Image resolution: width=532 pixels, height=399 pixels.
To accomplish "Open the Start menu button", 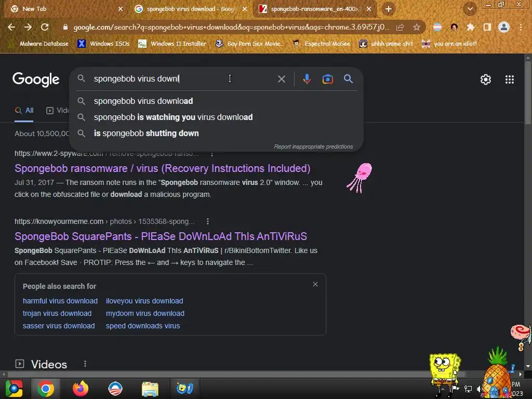I will click(x=14, y=389).
